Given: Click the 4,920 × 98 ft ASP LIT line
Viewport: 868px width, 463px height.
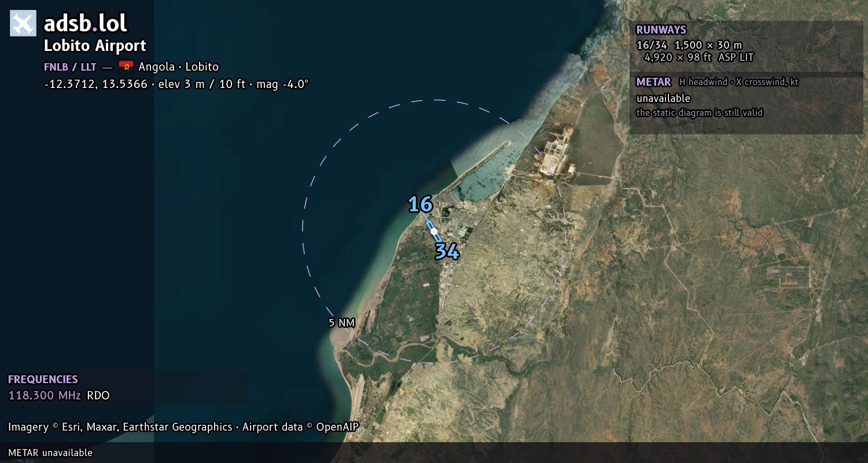Looking at the screenshot, I should coord(699,57).
